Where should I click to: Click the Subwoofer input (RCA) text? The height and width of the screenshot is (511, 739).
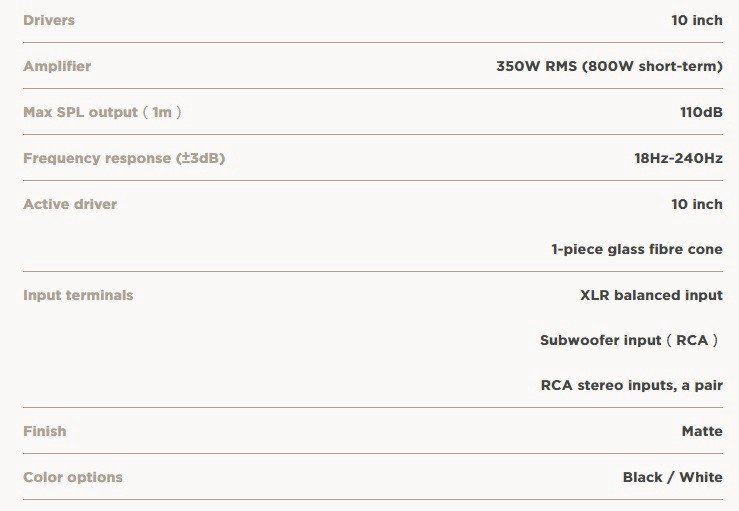tap(629, 340)
